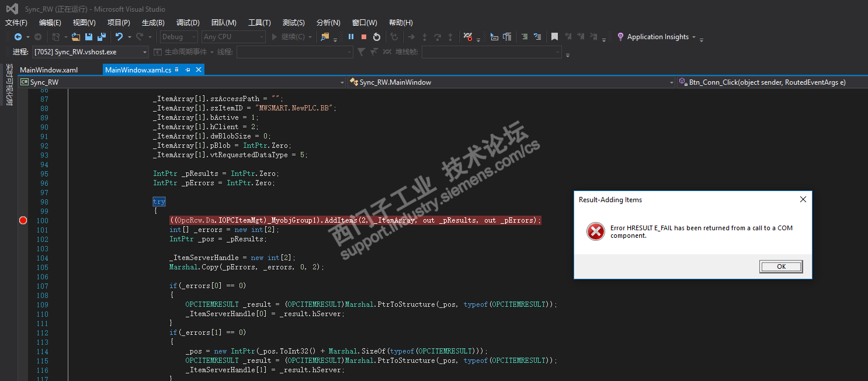Image resolution: width=868 pixels, height=381 pixels.
Task: Open the Btn_Conn_Click member dropdown
Action: [772, 82]
